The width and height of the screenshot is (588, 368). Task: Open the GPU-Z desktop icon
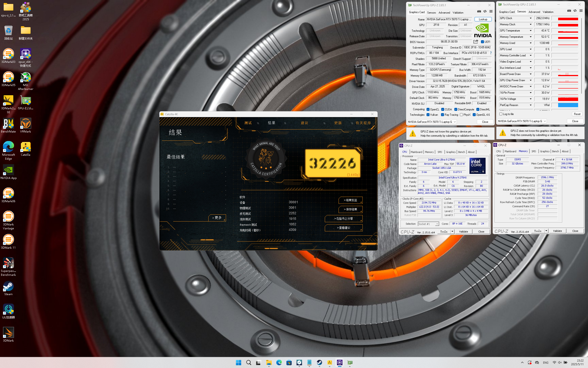pos(25,102)
